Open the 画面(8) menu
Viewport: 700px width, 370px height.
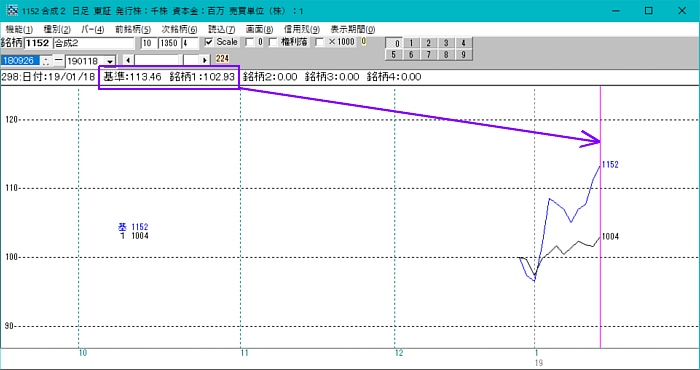tap(259, 29)
